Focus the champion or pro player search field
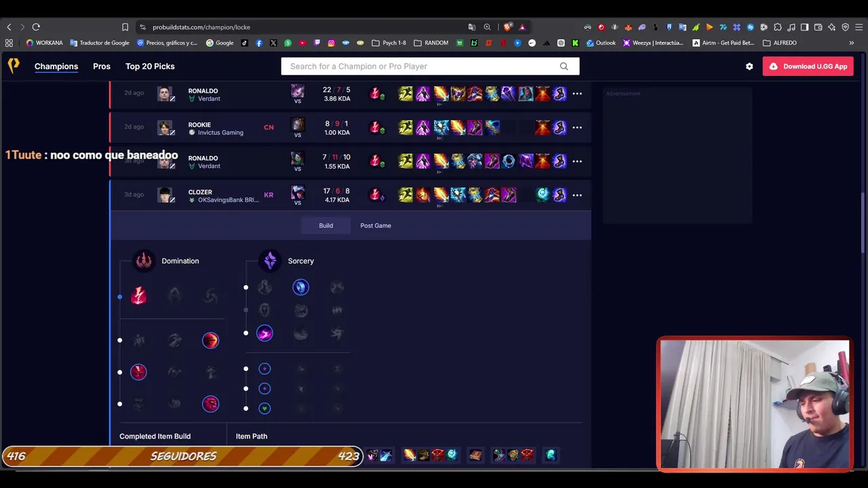Screen dimensions: 868x488 coord(430,66)
